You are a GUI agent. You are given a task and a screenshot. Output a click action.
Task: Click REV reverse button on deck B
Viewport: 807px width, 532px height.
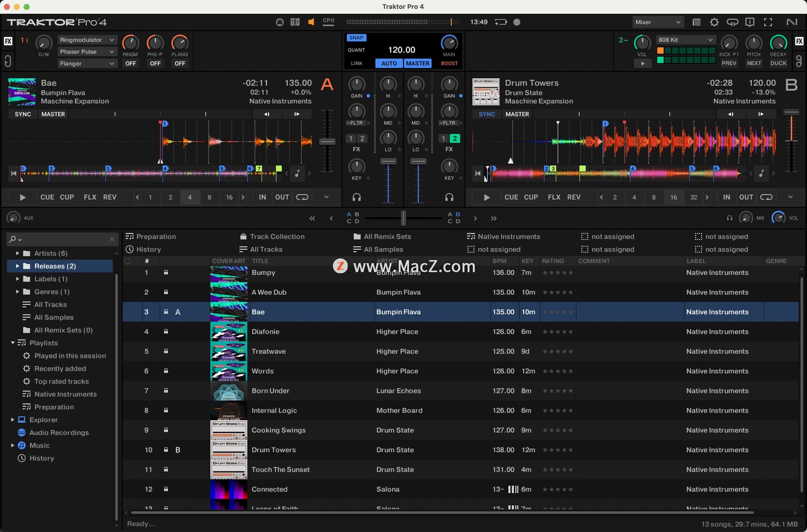tap(574, 197)
